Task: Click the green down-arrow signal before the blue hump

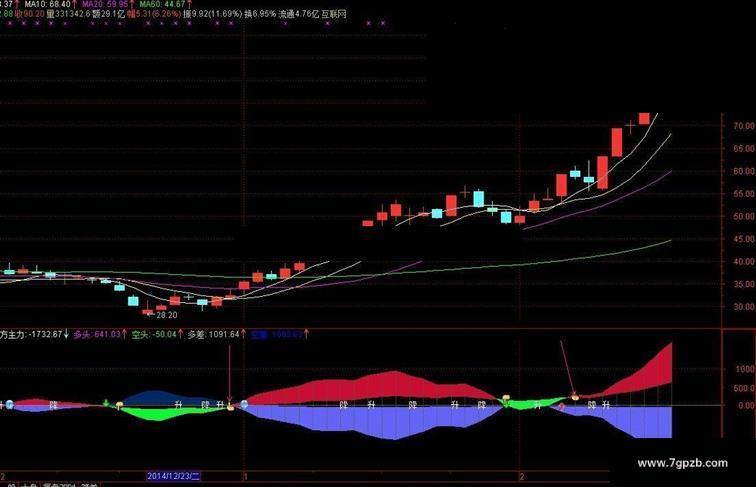Action: 106,402
